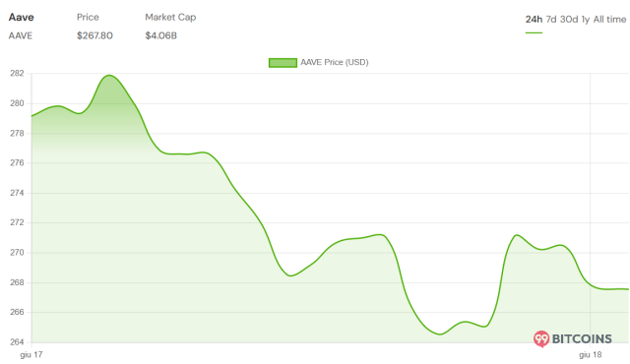Click the chart low point near 264.5
This screenshot has height=364, width=630.
click(x=440, y=334)
